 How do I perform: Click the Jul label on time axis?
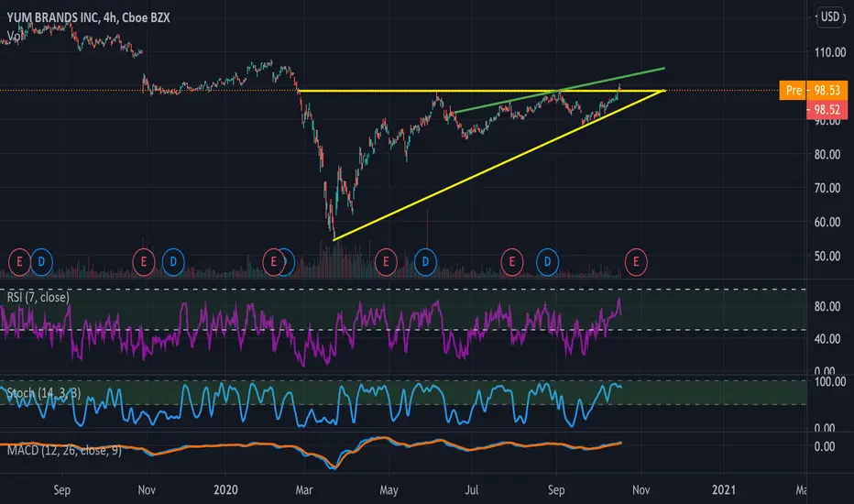[x=472, y=489]
